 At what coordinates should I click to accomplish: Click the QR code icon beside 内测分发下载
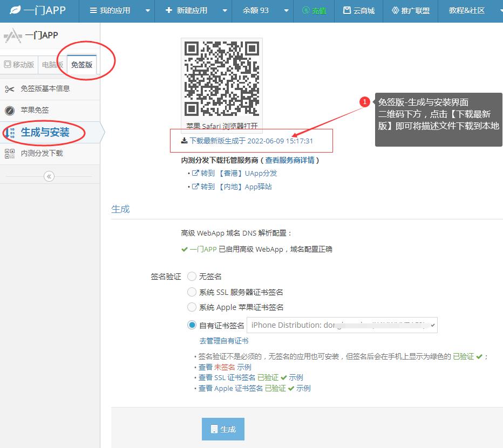(x=10, y=154)
